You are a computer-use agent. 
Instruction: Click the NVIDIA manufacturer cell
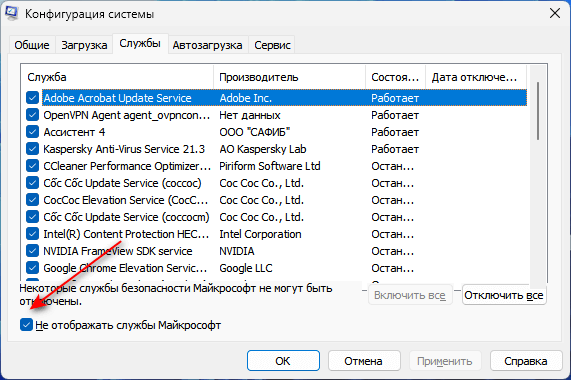point(237,251)
